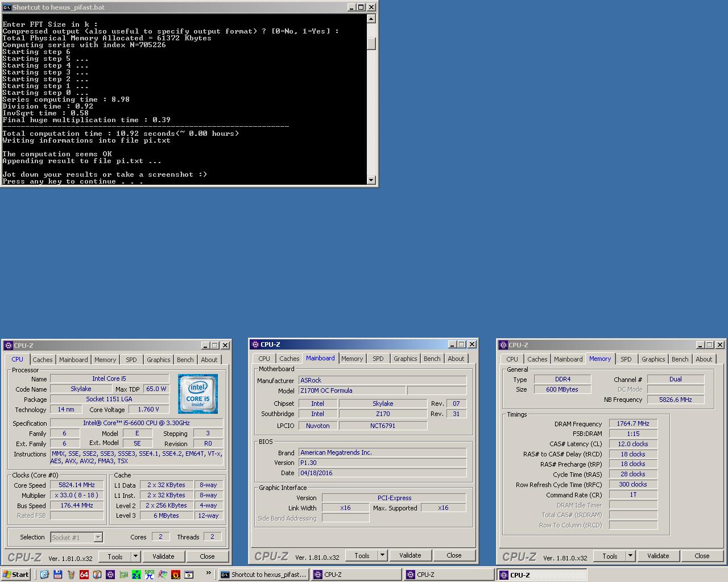This screenshot has width=728, height=582.
Task: Activate the third CPU-Z taskbar button
Action: tap(542, 575)
